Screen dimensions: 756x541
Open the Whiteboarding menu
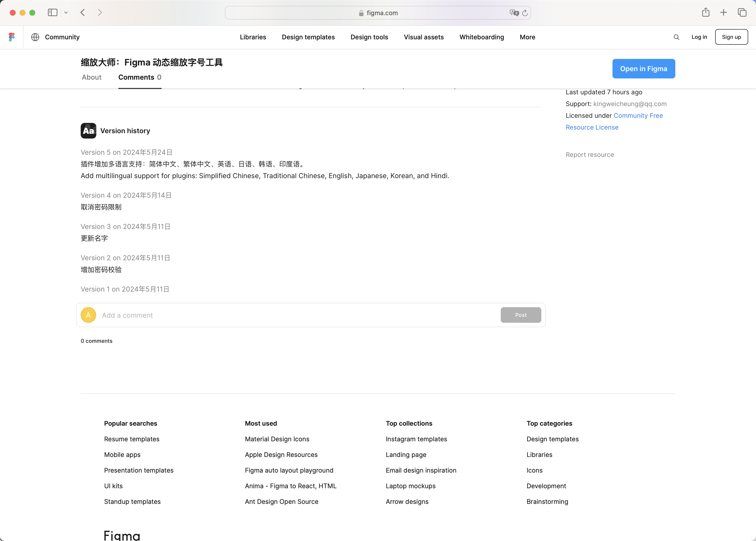click(482, 37)
